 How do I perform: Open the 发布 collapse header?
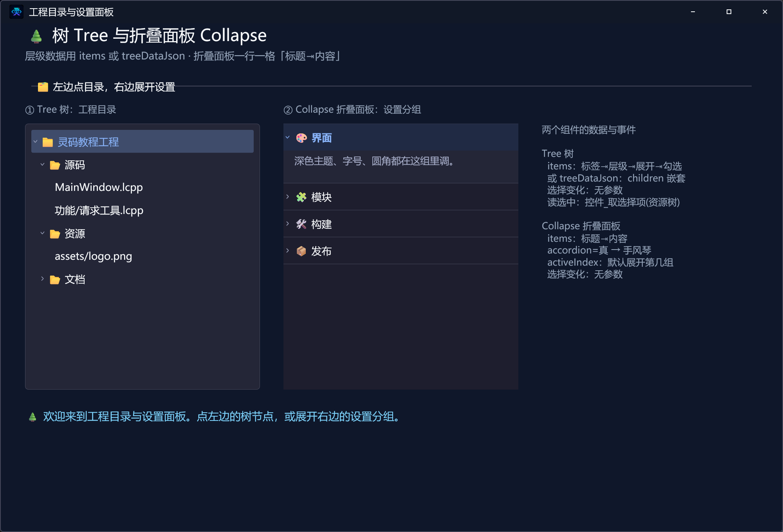(x=401, y=251)
